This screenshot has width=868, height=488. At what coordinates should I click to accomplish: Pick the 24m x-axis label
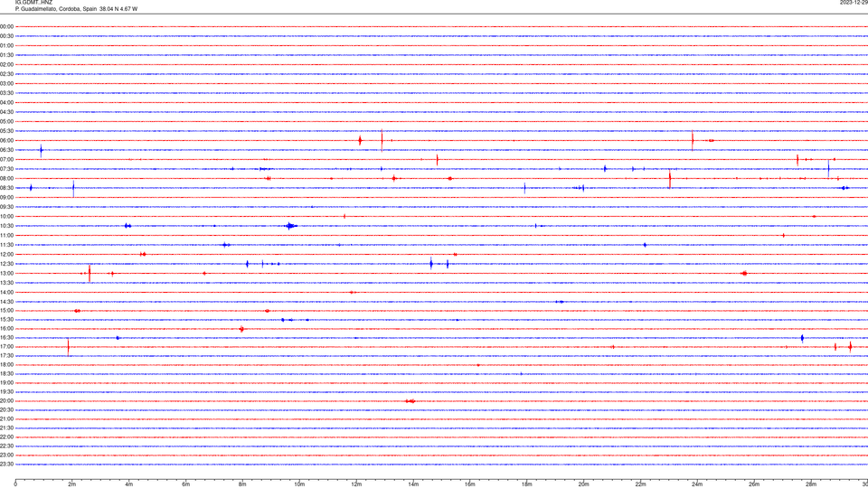(697, 484)
